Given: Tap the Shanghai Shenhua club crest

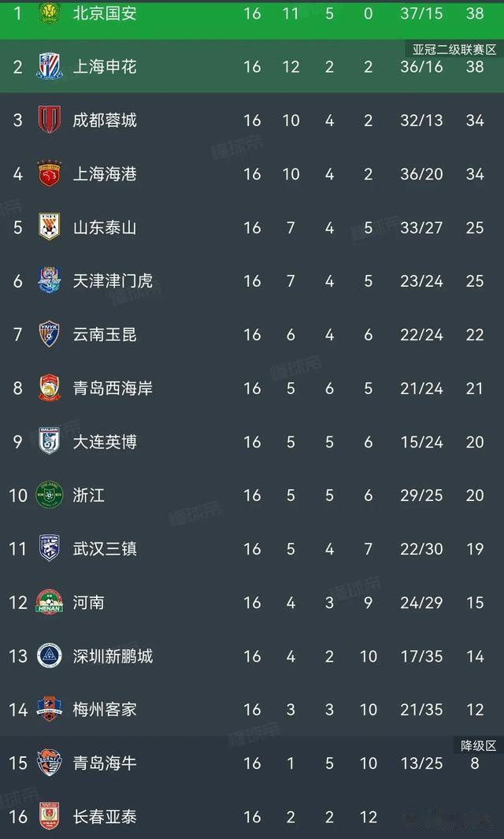Looking at the screenshot, I should [50, 66].
